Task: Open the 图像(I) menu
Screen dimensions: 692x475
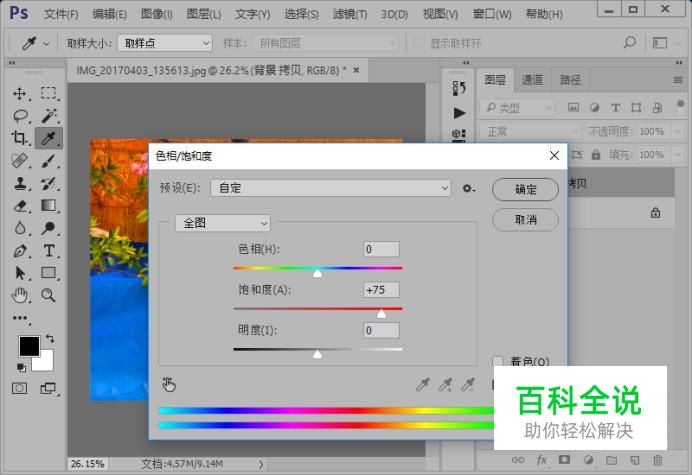Action: (157, 14)
